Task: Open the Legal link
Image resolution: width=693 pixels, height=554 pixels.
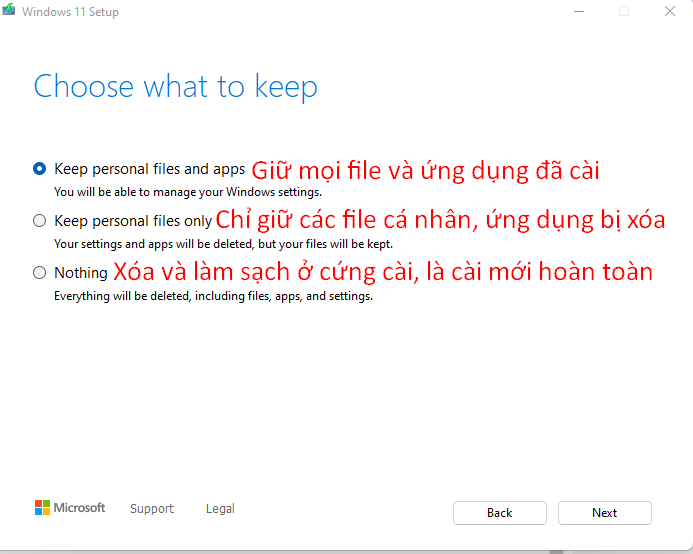Action: 220,509
